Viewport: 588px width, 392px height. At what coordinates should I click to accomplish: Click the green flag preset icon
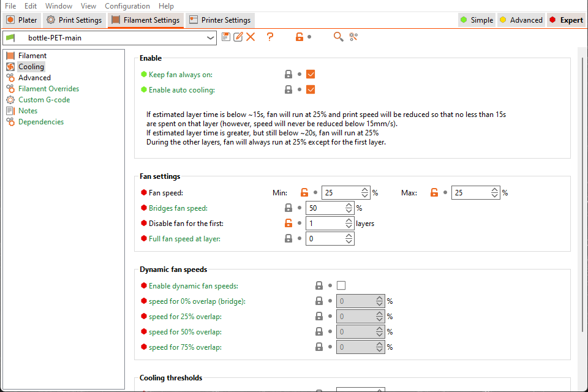click(x=10, y=38)
